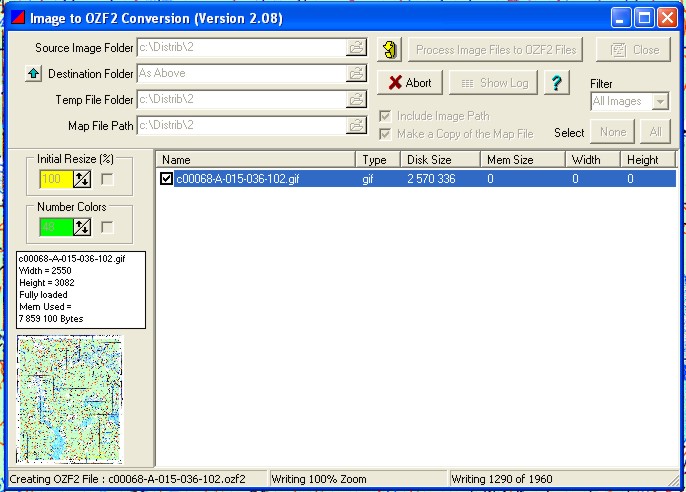Sort by the Height column header
The width and height of the screenshot is (686, 492).
648,160
